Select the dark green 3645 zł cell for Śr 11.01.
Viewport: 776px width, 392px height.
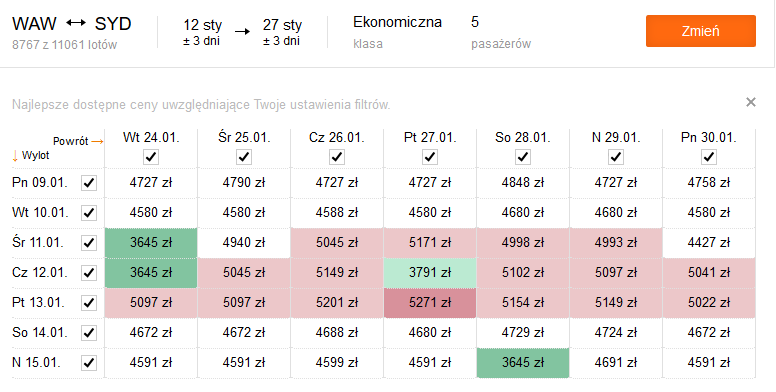151,243
